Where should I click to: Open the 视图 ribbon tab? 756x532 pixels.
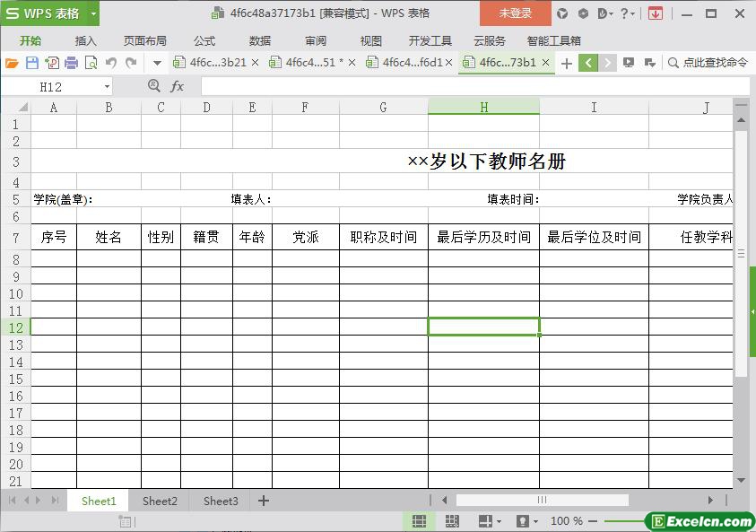coord(370,41)
